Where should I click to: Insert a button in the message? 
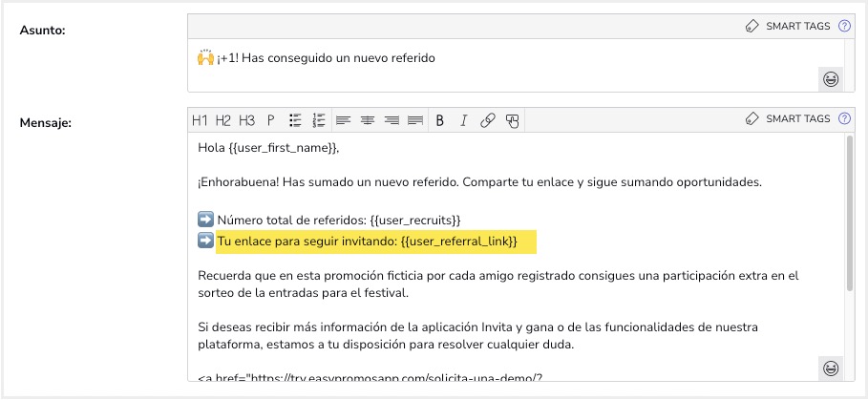tap(513, 120)
